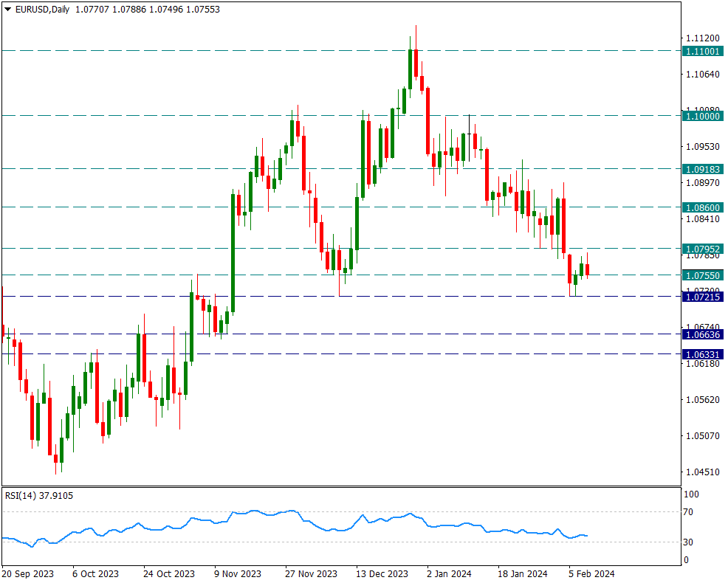This screenshot has height=583, width=728.
Task: Click the RSI scale value 0
Action: pyautogui.click(x=686, y=560)
